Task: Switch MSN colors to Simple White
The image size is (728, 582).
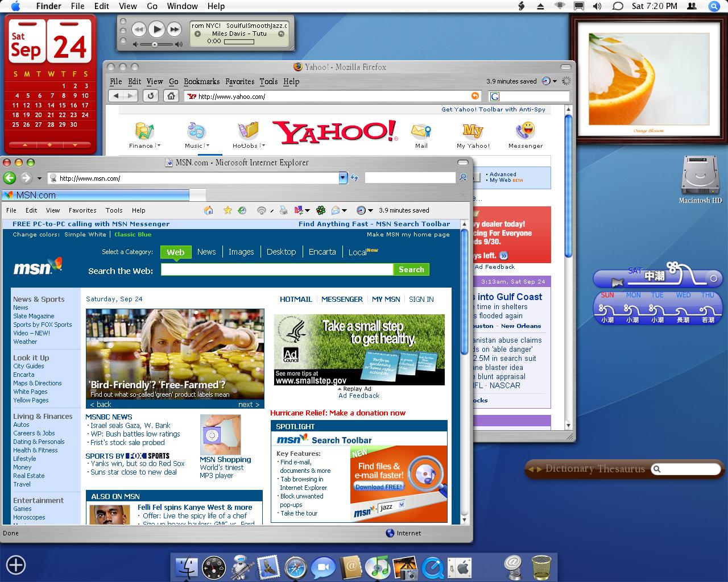Action: click(85, 234)
